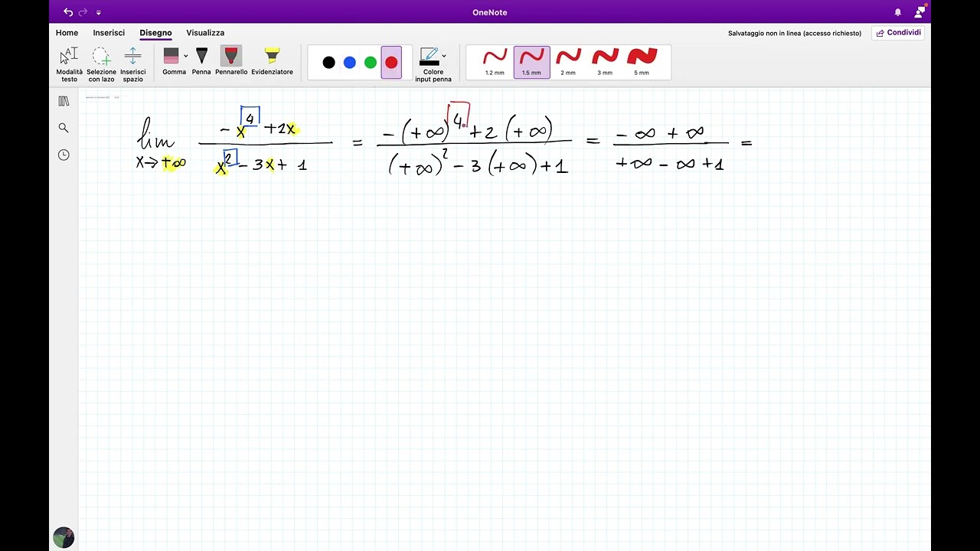Open the quick access toolbar dropdown
Image resolution: width=980 pixels, height=551 pixels.
[99, 13]
